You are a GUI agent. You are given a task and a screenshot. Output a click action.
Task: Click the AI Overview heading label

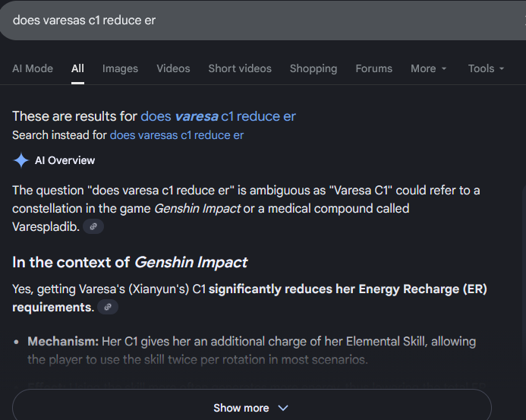pyautogui.click(x=65, y=160)
